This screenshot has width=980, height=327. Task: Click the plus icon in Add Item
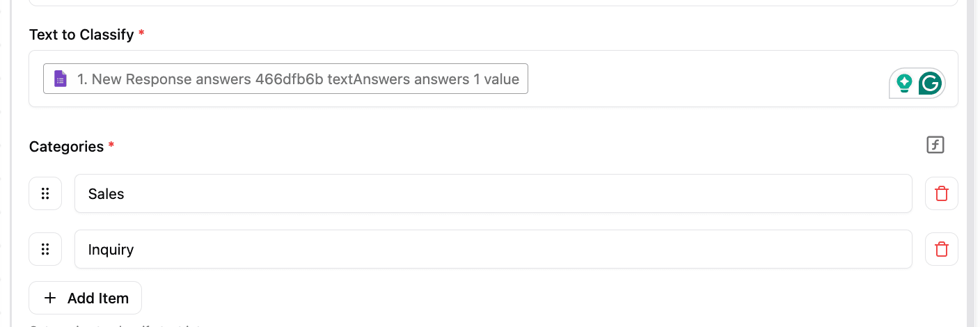(x=50, y=298)
